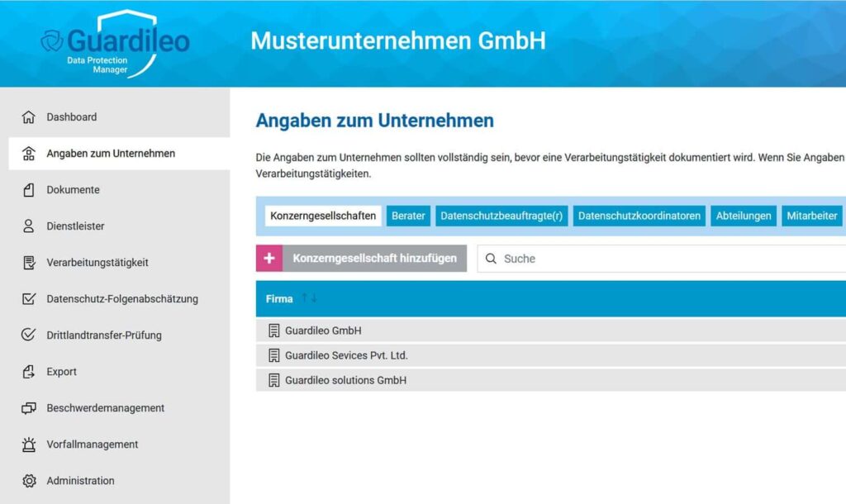Open Administration menu label
Viewport: 846px width, 504px height.
coord(80,481)
